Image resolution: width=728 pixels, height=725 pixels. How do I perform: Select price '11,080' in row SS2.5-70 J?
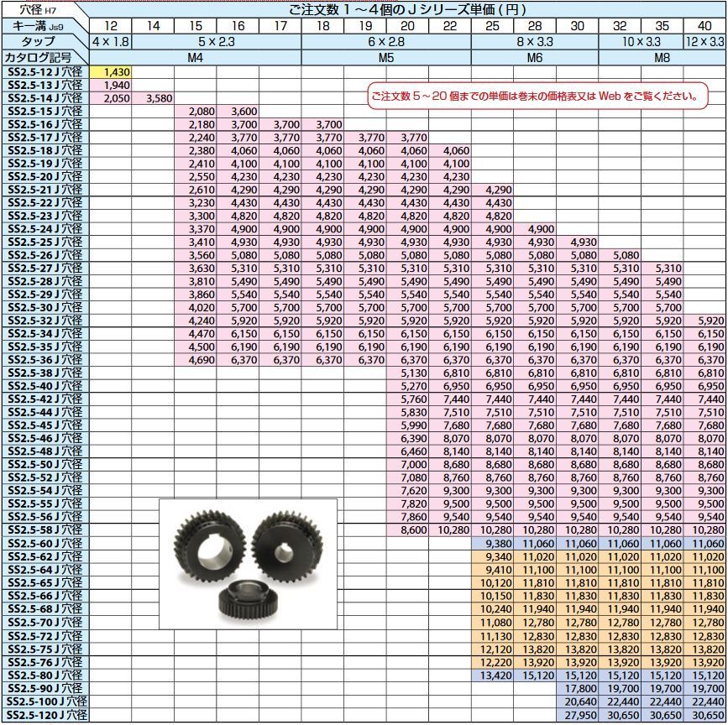tap(493, 623)
